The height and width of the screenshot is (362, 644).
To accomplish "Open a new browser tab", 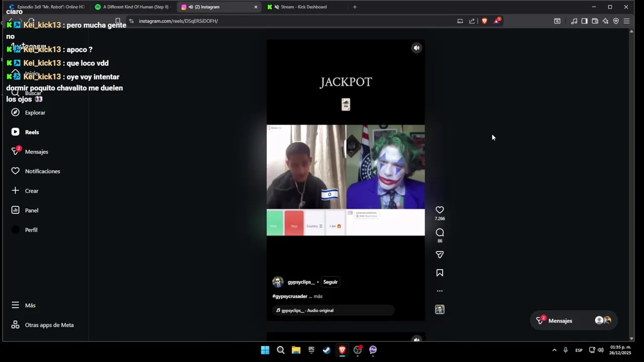I will (355, 7).
